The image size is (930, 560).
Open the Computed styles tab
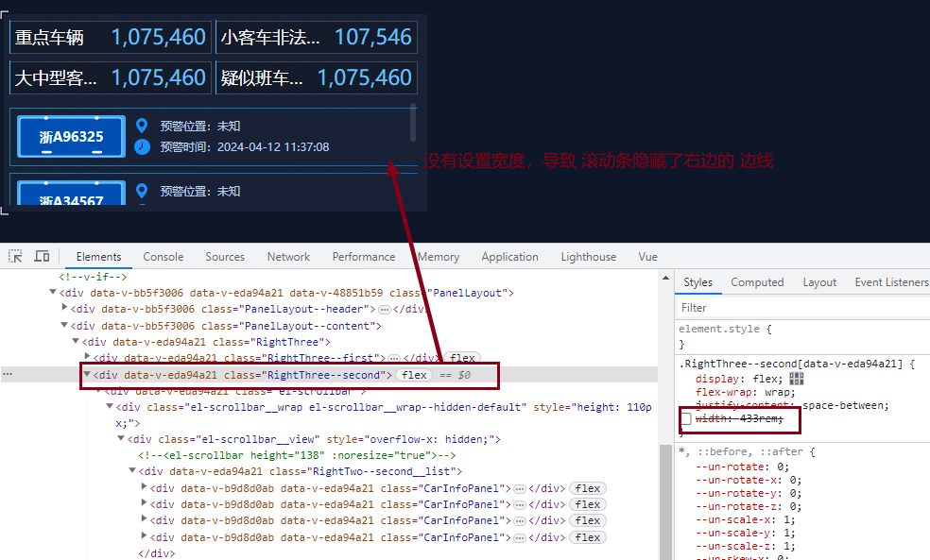(757, 281)
